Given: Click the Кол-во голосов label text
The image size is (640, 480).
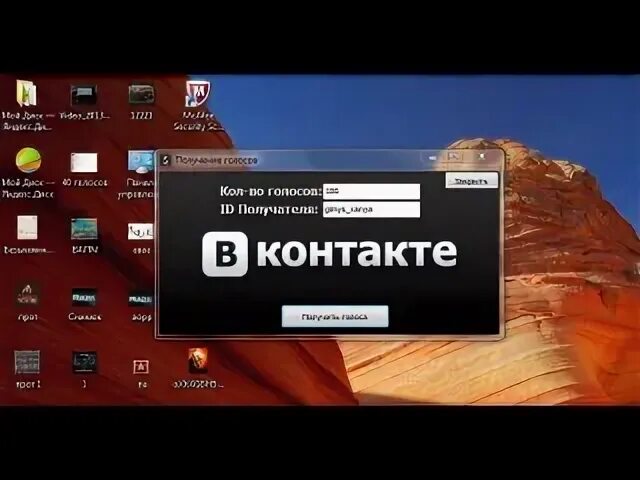Looking at the screenshot, I should point(271,191).
